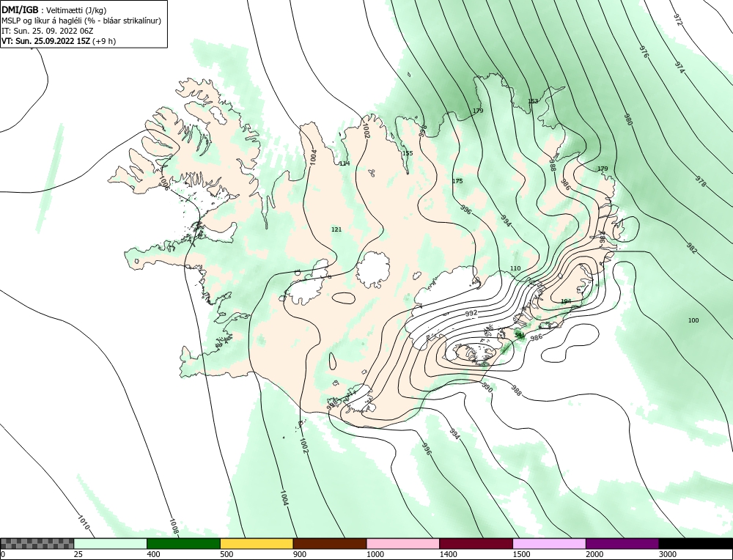Click the CAPE value '121' on the map
The height and width of the screenshot is (560, 733).
pos(336,229)
